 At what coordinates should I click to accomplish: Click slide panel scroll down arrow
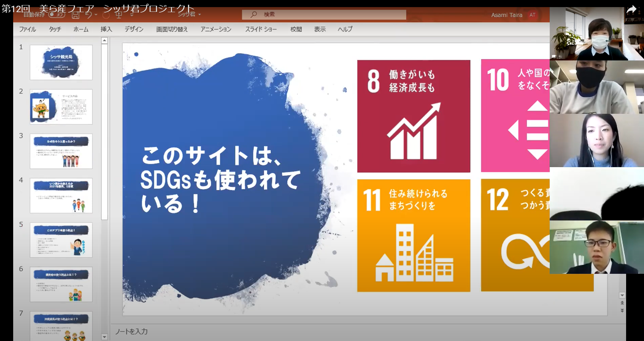coord(104,337)
